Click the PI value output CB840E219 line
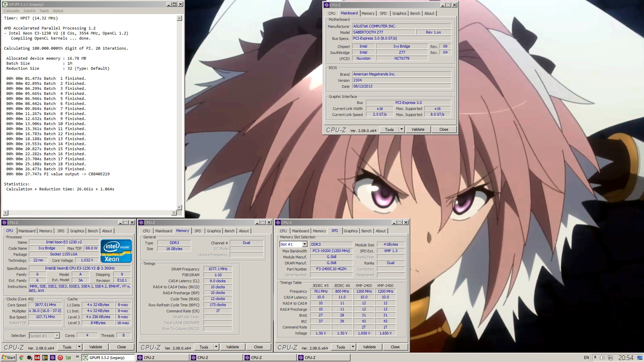The image size is (644, 362). pos(58,174)
